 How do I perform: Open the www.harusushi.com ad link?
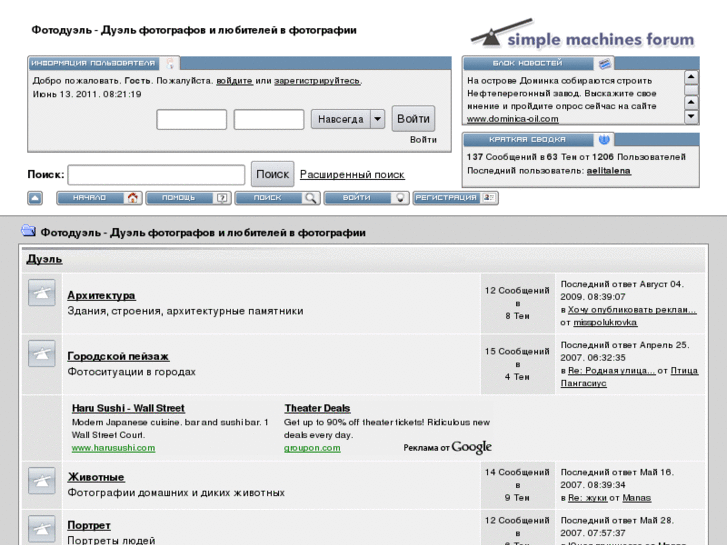(114, 448)
